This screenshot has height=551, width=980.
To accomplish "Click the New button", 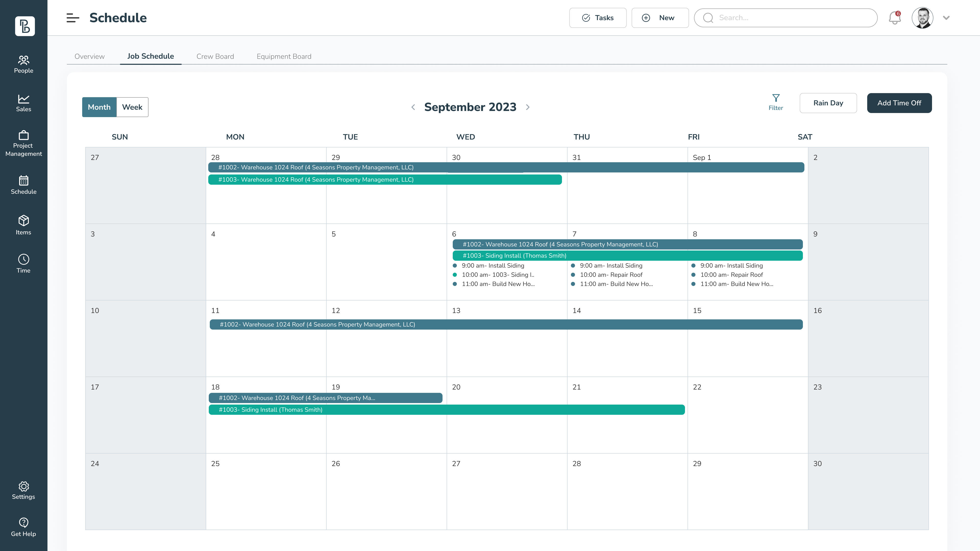I will point(660,18).
